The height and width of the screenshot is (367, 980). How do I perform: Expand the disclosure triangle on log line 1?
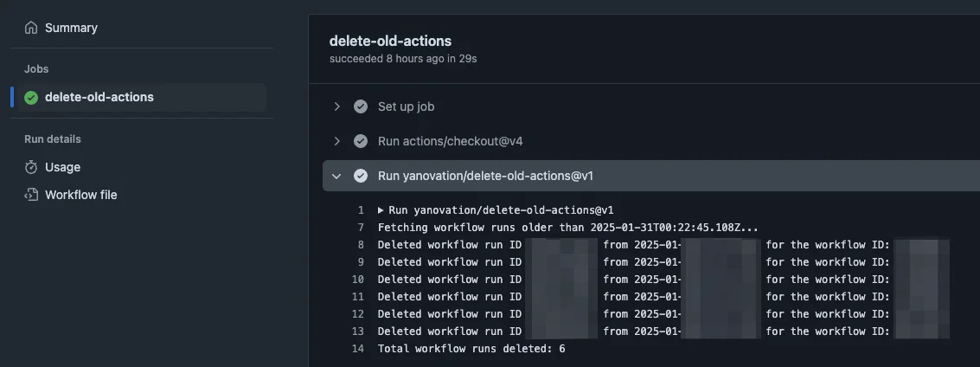coord(381,210)
